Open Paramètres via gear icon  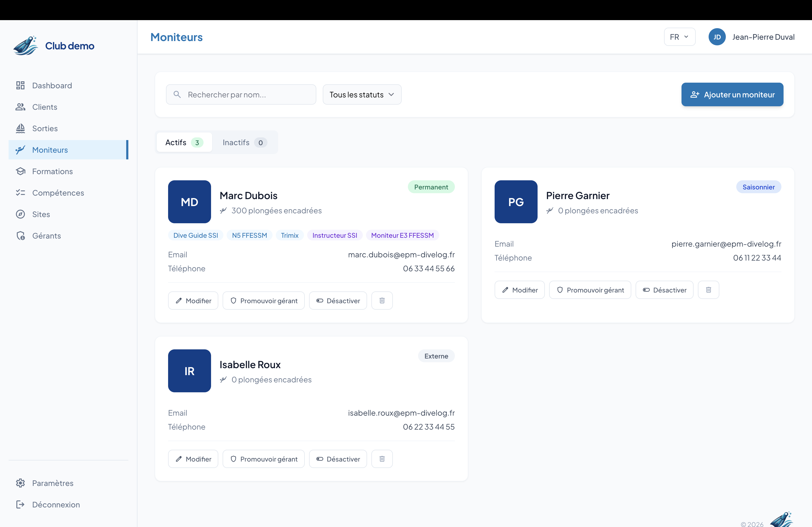click(x=20, y=483)
